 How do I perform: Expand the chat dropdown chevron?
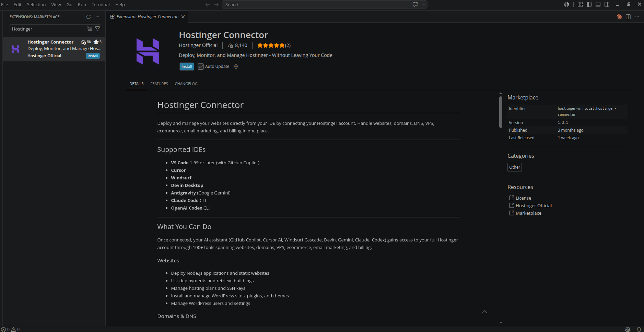click(424, 4)
